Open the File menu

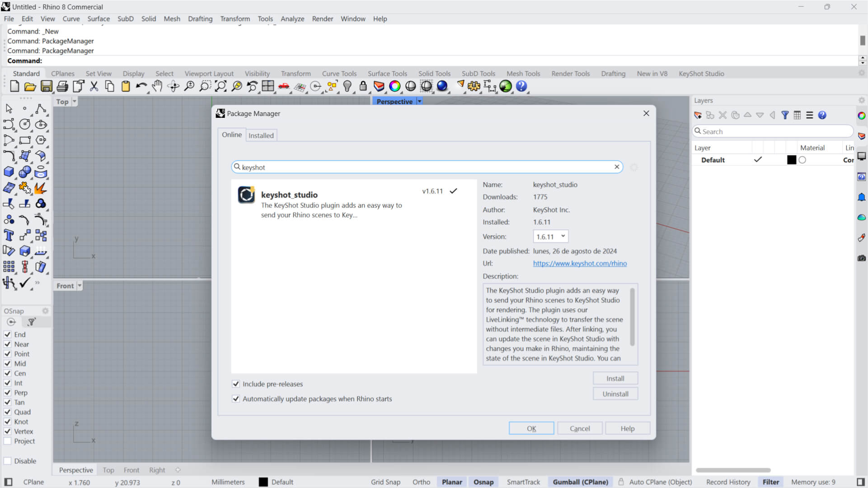point(9,19)
